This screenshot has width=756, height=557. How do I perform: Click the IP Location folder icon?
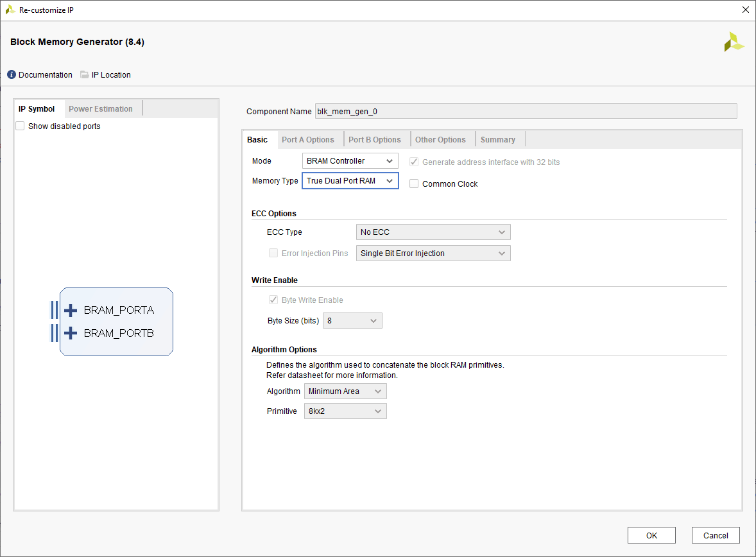85,75
